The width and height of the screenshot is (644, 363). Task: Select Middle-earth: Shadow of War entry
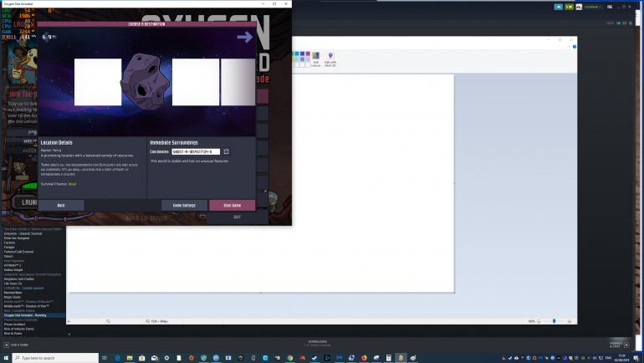point(27,306)
